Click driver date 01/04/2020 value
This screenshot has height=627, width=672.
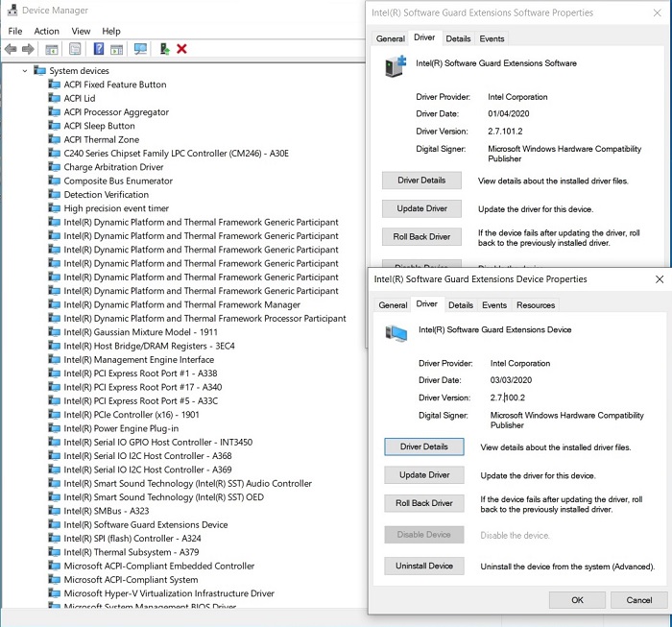pos(508,113)
